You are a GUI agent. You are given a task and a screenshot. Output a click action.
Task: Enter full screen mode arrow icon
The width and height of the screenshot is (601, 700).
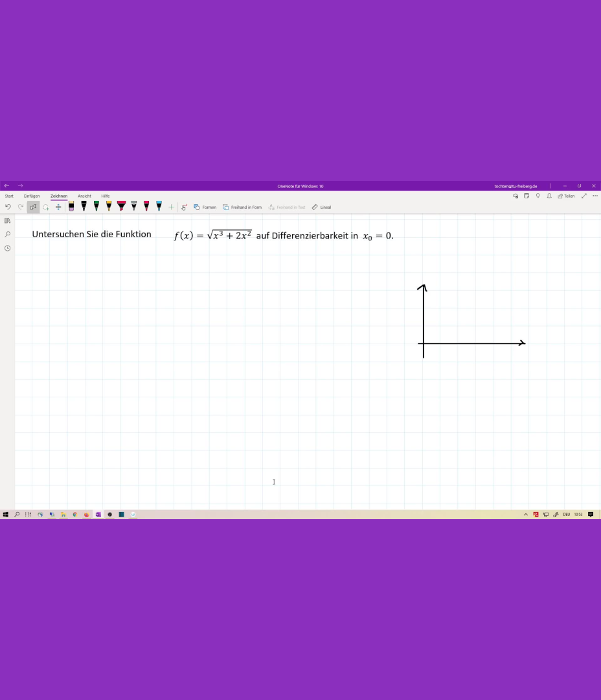click(x=584, y=196)
